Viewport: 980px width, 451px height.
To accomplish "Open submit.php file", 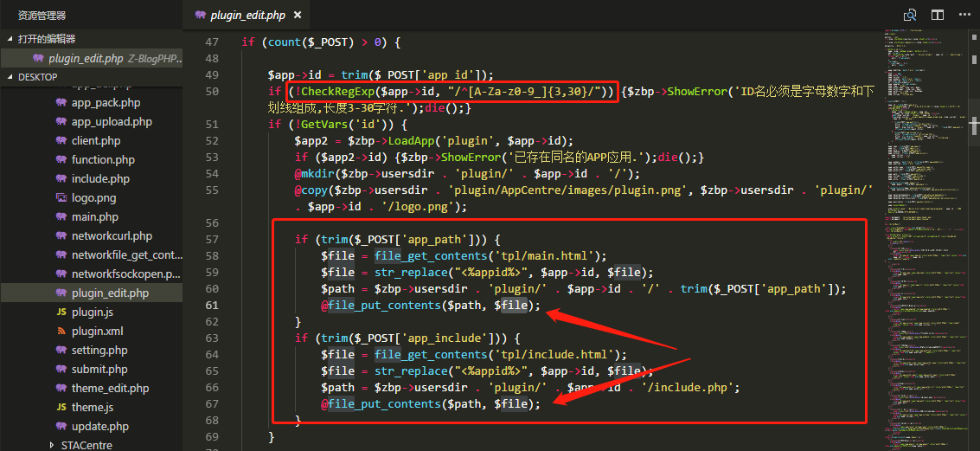I will pyautogui.click(x=99, y=369).
